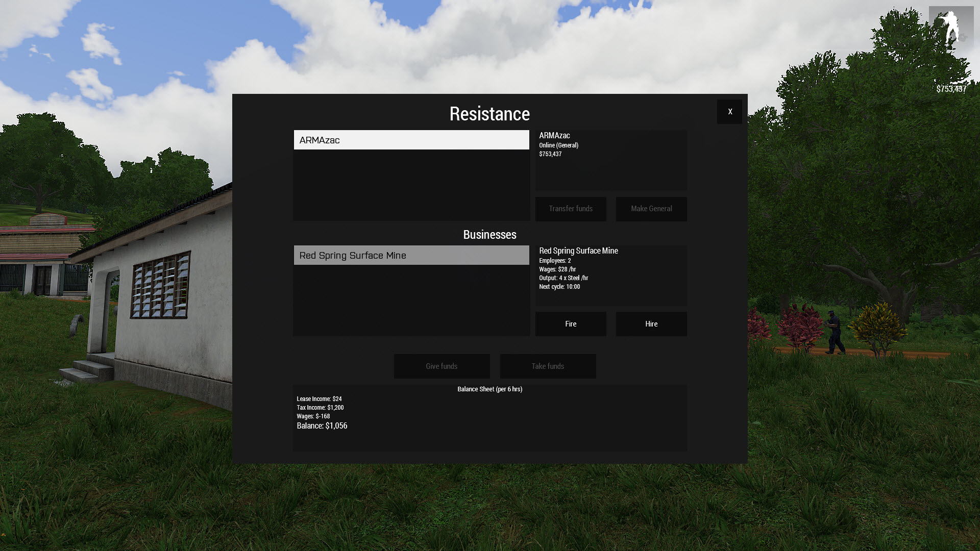Viewport: 980px width, 551px height.
Task: Click the Resistance title heading
Action: (x=489, y=114)
